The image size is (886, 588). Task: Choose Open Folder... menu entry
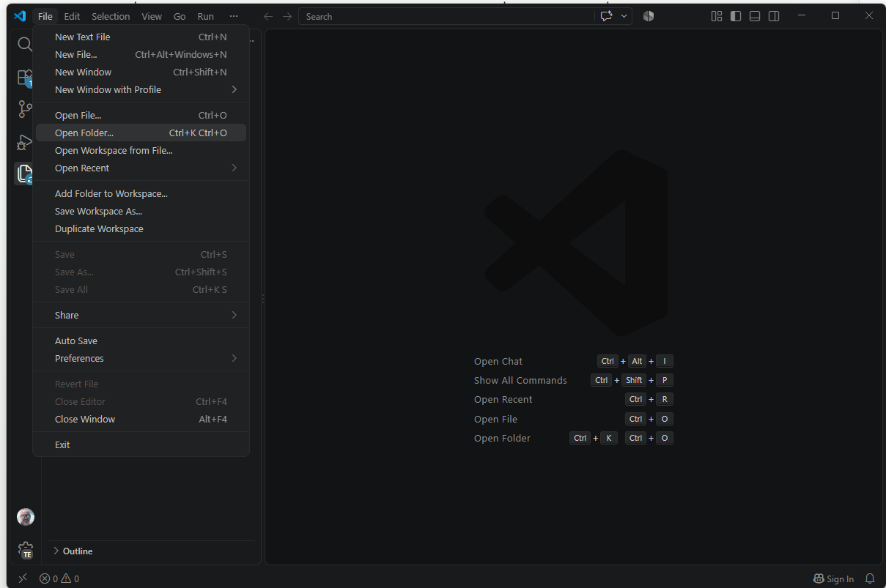tap(141, 133)
